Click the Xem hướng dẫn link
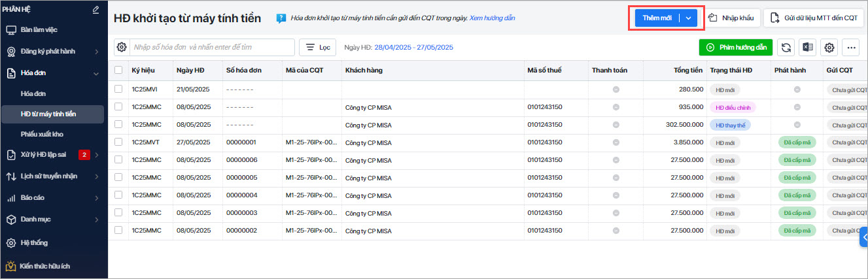 coord(492,18)
